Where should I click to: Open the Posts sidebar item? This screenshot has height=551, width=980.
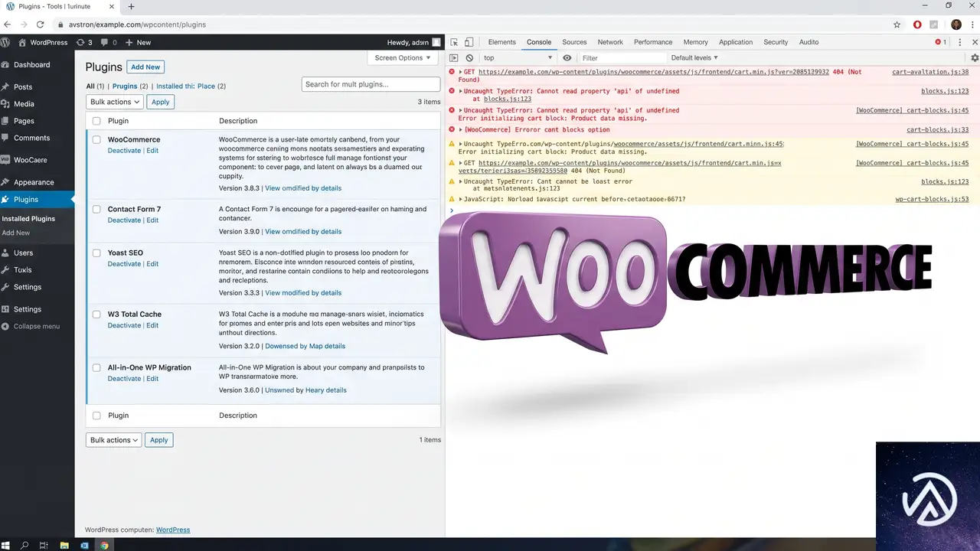pos(23,87)
